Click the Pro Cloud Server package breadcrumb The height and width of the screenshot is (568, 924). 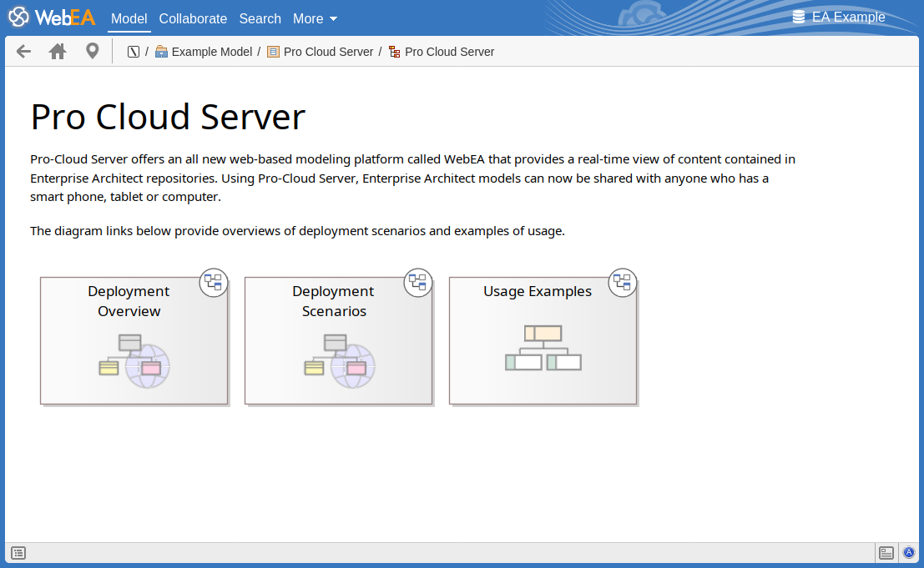pyautogui.click(x=328, y=52)
